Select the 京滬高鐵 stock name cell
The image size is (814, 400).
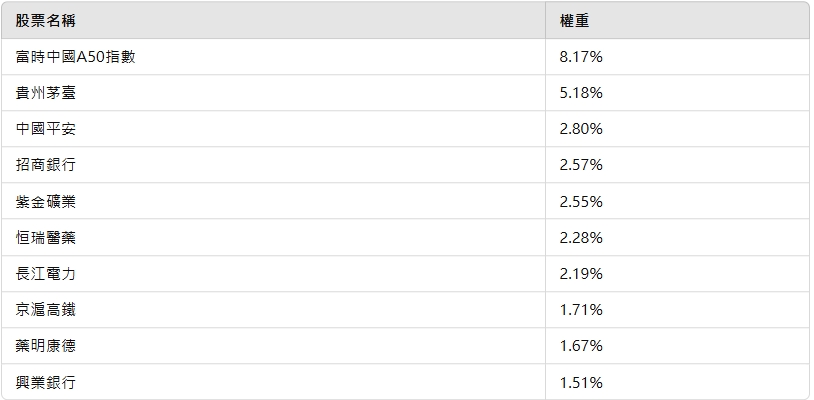pos(45,309)
